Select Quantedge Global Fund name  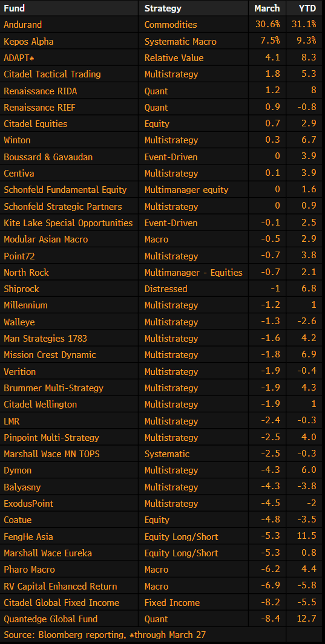tap(52, 619)
